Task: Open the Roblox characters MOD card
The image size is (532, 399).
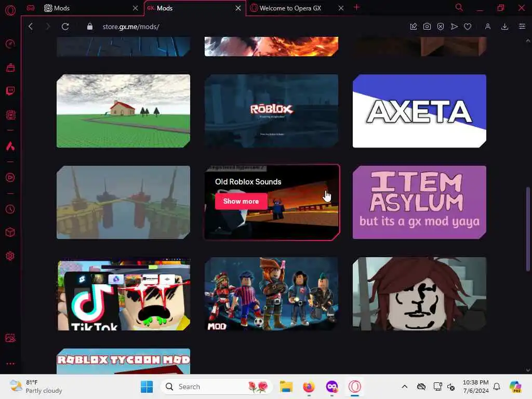Action: 271,294
